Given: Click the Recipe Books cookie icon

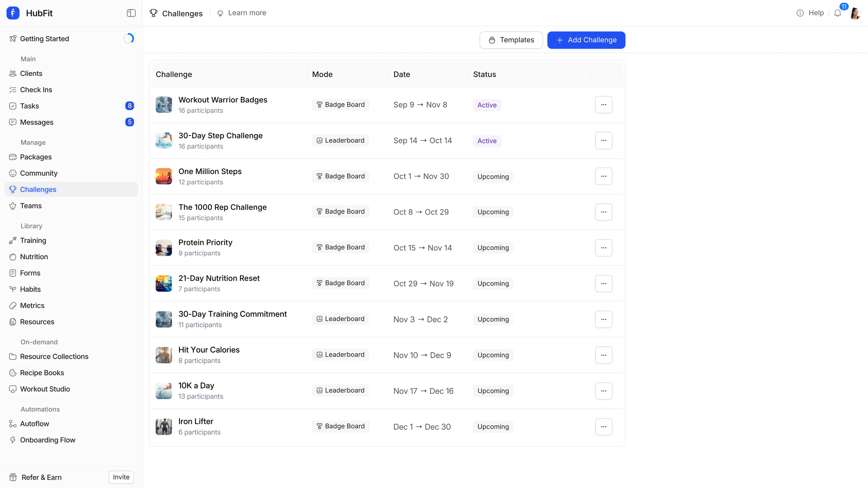Looking at the screenshot, I should [13, 373].
